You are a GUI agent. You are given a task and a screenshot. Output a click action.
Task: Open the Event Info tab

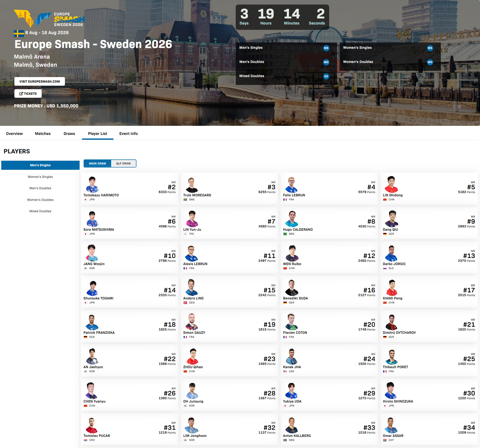[x=129, y=134]
